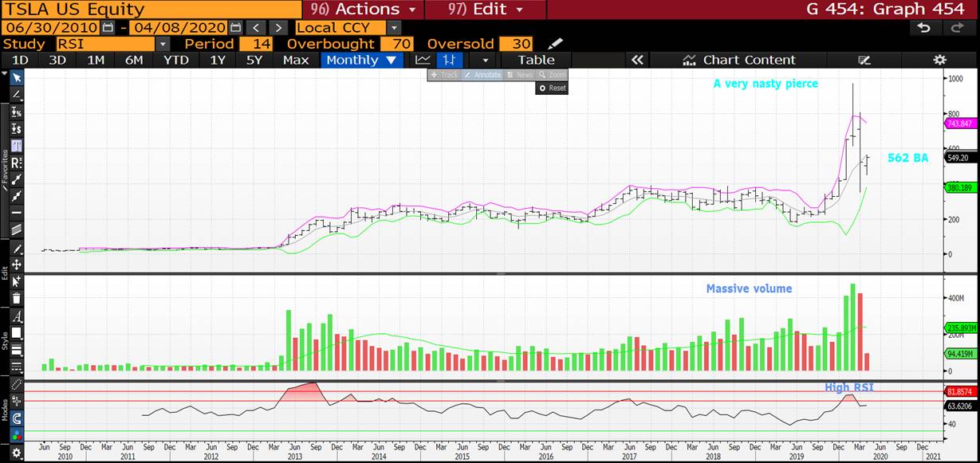Select the 3D time range
The image size is (980, 463).
(x=57, y=60)
